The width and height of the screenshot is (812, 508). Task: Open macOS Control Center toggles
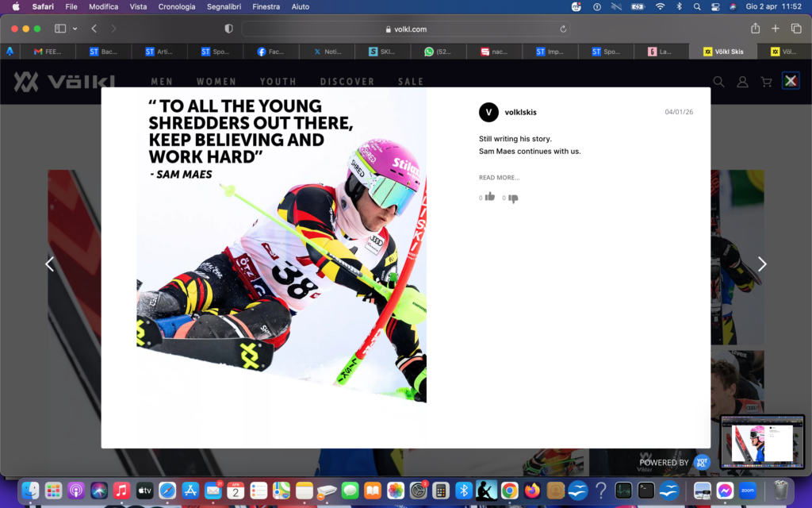point(715,6)
